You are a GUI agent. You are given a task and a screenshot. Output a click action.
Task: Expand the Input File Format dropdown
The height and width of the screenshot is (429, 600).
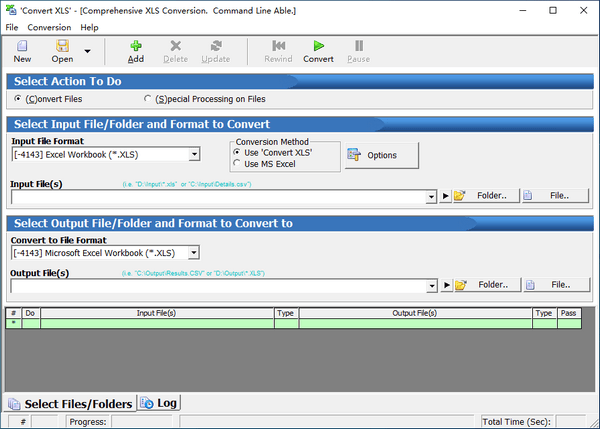tap(194, 154)
